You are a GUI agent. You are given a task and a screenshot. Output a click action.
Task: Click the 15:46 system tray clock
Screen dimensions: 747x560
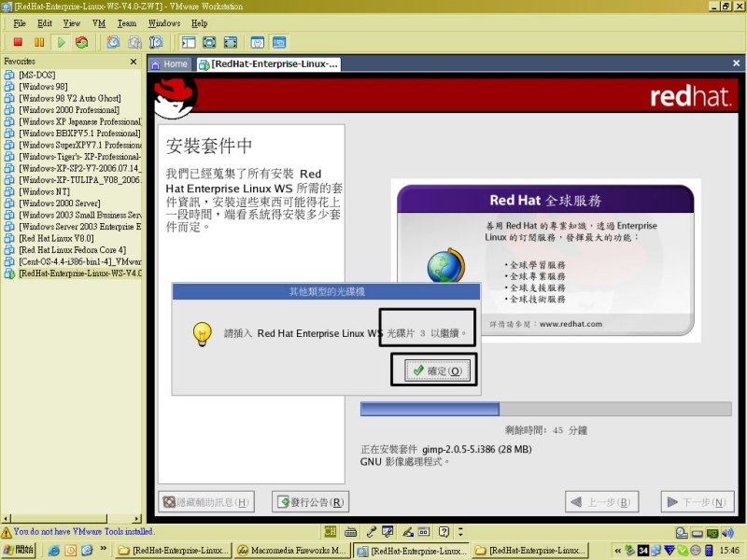[729, 551]
